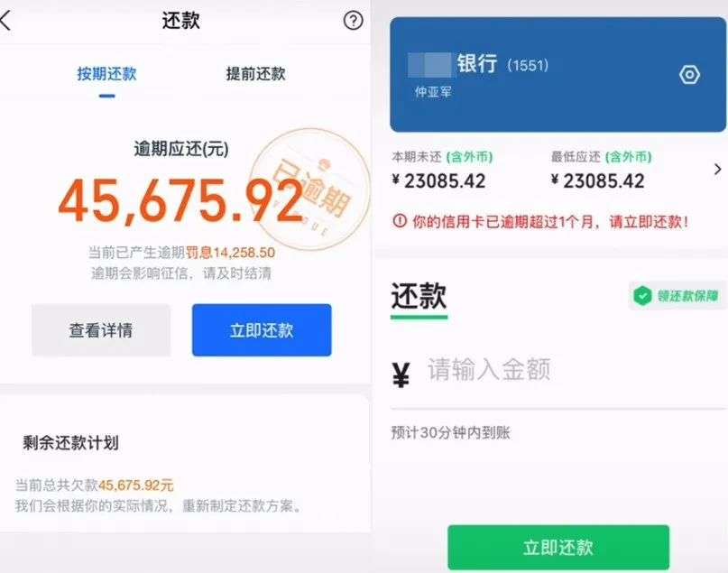Tap the back arrow icon
This screenshot has height=573, width=728.
7,21
